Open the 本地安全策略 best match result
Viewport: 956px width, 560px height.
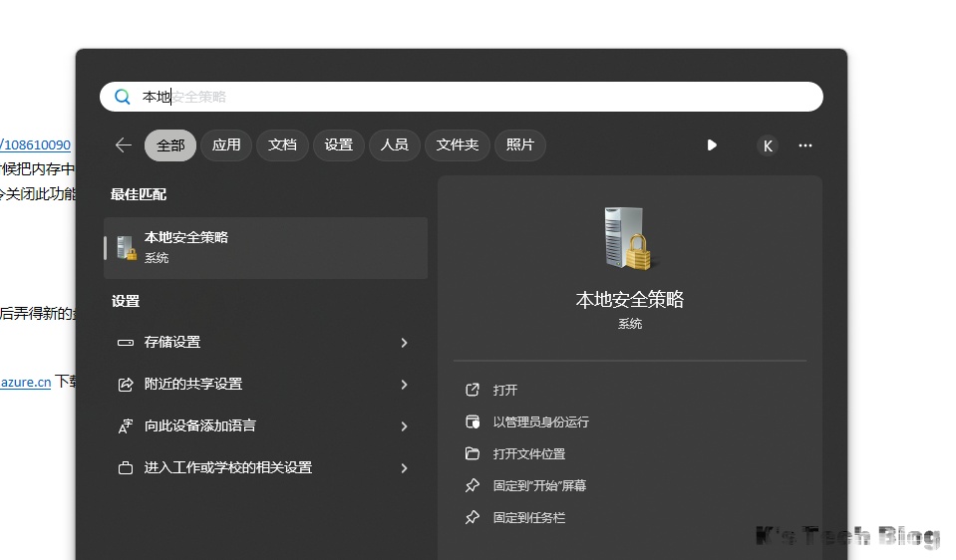pos(265,247)
